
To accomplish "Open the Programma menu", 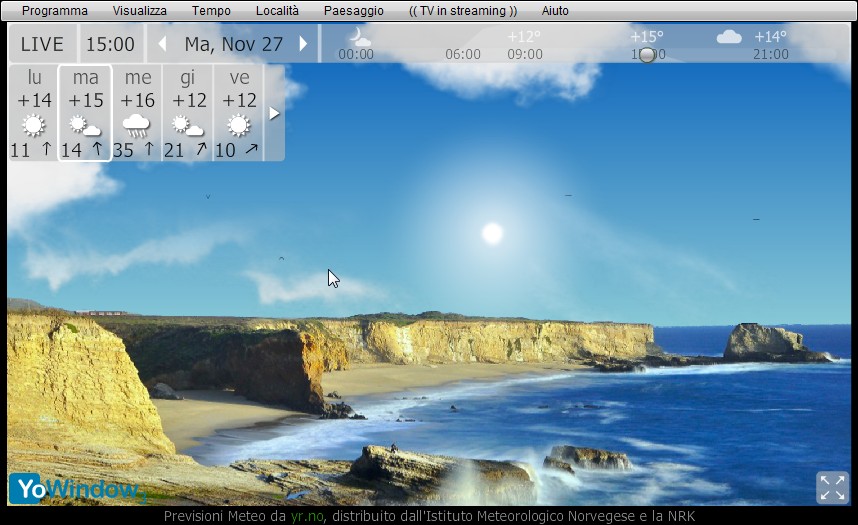I will (x=55, y=11).
